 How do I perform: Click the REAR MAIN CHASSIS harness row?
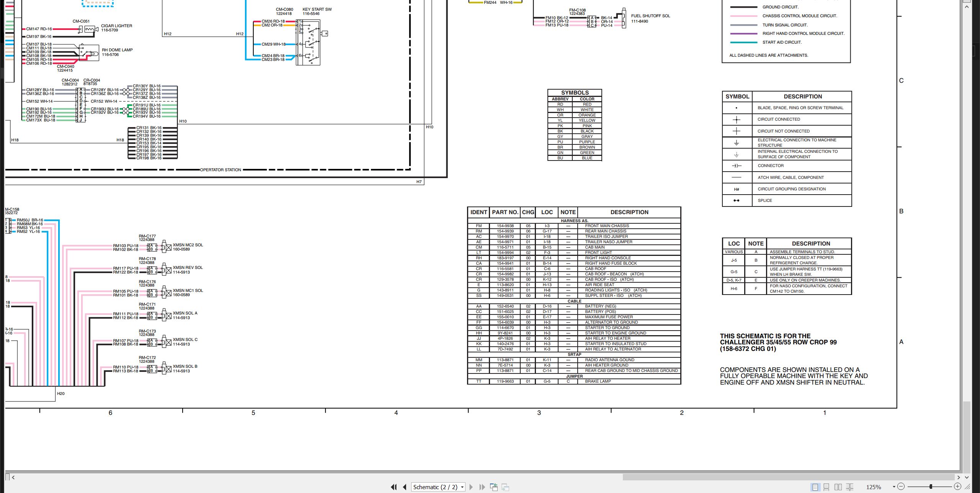[574, 231]
